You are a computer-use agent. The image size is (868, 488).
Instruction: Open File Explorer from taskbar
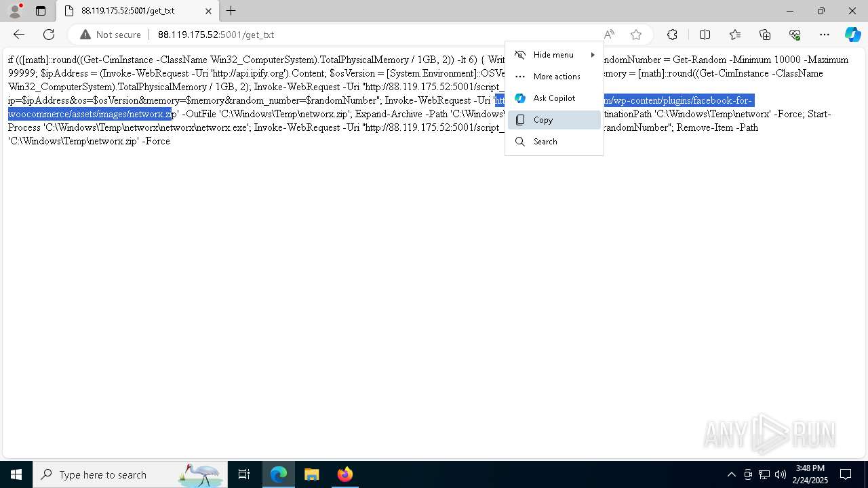tap(311, 474)
